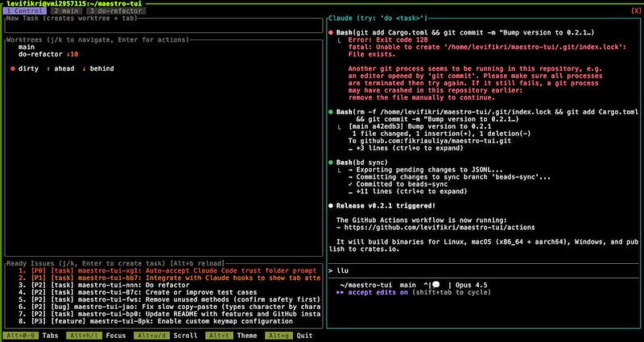This screenshot has width=644, height=342.
Task: Select the main worktree
Action: (27, 47)
